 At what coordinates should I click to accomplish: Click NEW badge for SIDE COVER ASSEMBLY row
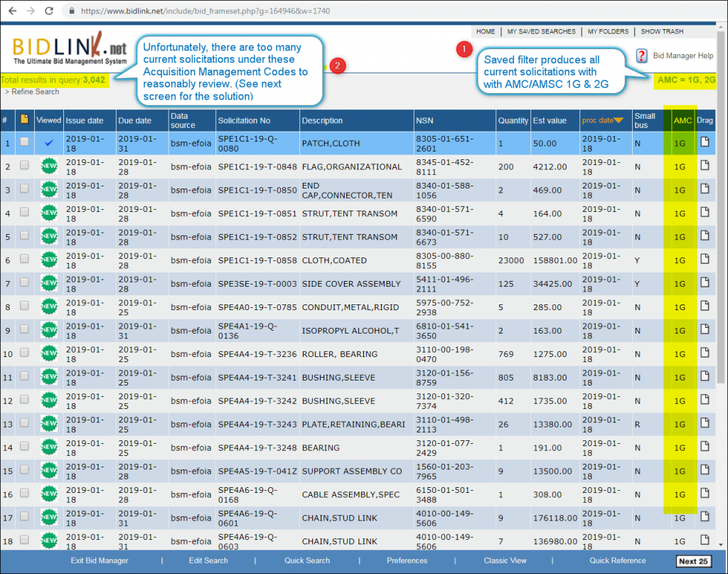click(49, 283)
